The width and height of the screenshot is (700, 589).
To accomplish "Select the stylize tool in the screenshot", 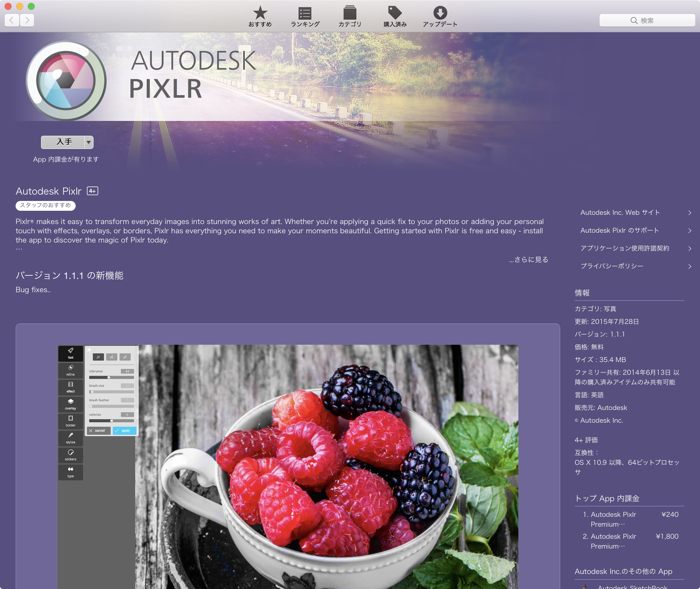I will [70, 438].
